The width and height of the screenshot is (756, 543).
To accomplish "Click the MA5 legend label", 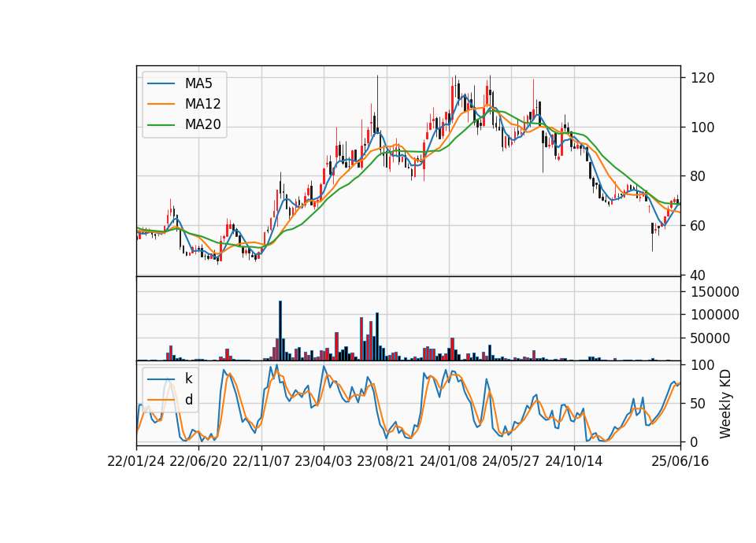I will tap(198, 83).
